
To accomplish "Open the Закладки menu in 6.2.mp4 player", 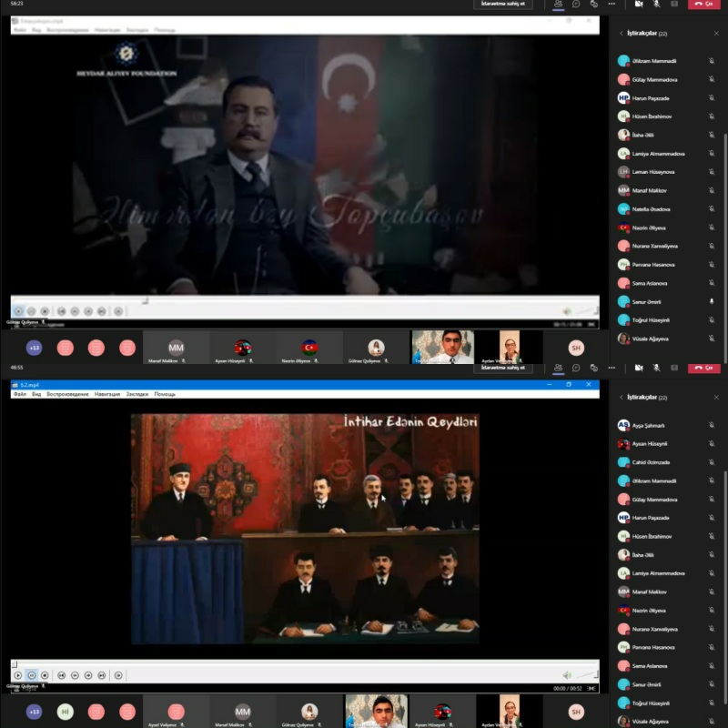I will pos(137,394).
